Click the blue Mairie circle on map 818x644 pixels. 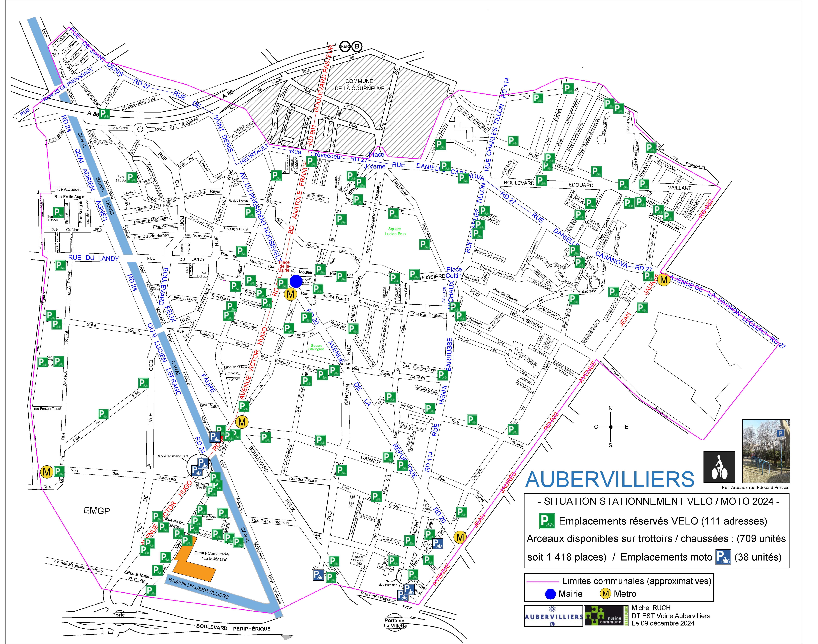point(296,281)
